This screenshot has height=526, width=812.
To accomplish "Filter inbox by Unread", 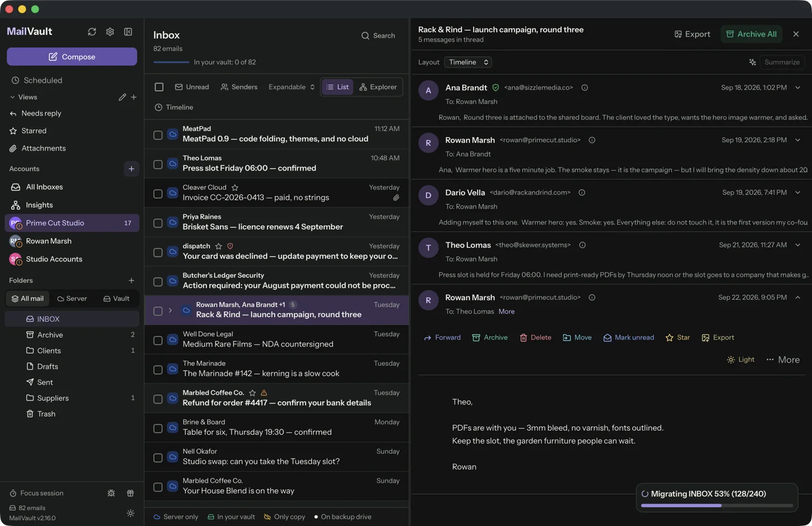I will [x=192, y=87].
